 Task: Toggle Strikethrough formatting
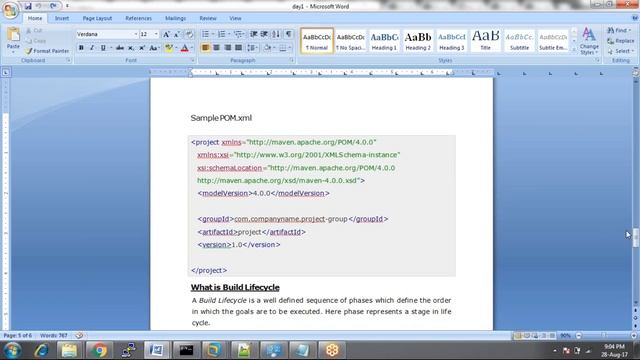click(x=120, y=48)
